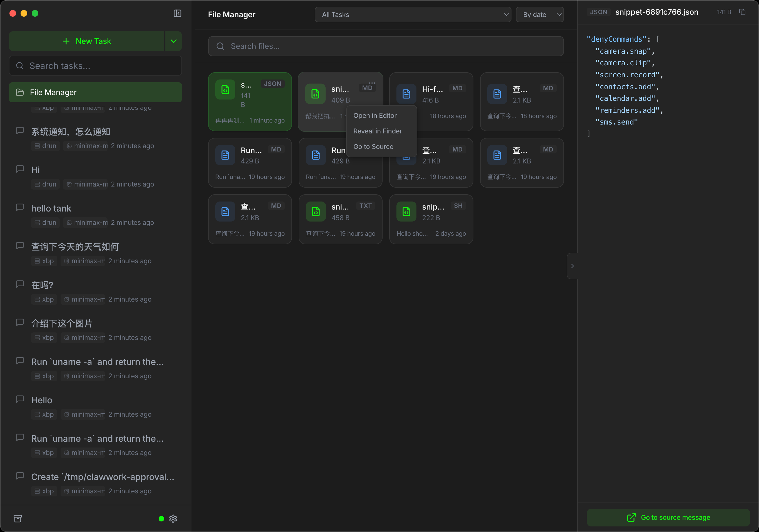This screenshot has width=759, height=532.
Task: Open the archive icon at sidebar bottom
Action: (18, 518)
